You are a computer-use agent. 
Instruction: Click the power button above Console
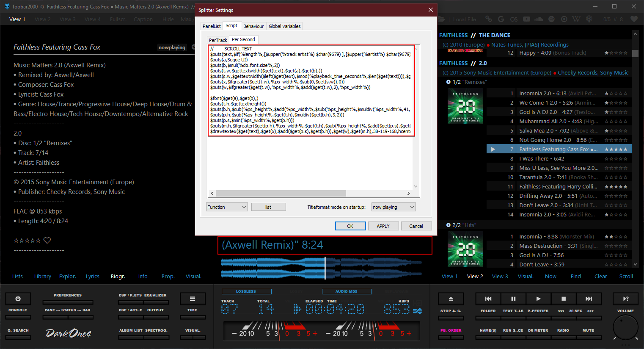[18, 299]
